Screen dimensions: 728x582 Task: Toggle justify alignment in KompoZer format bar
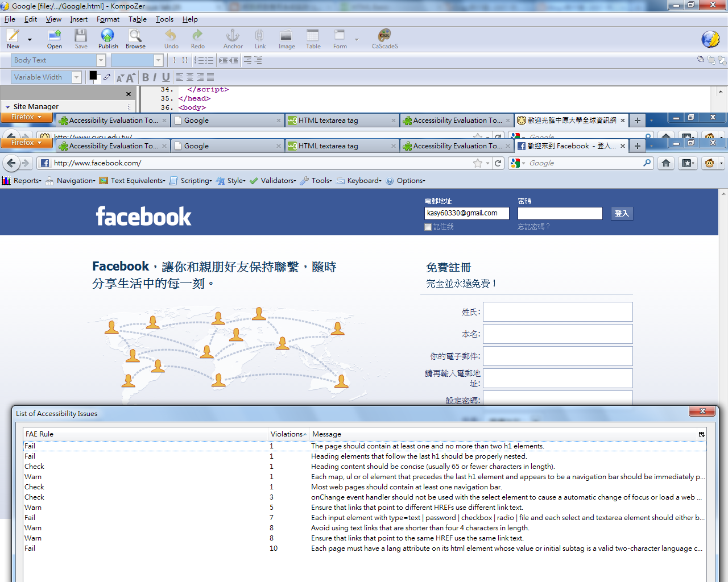tap(210, 77)
